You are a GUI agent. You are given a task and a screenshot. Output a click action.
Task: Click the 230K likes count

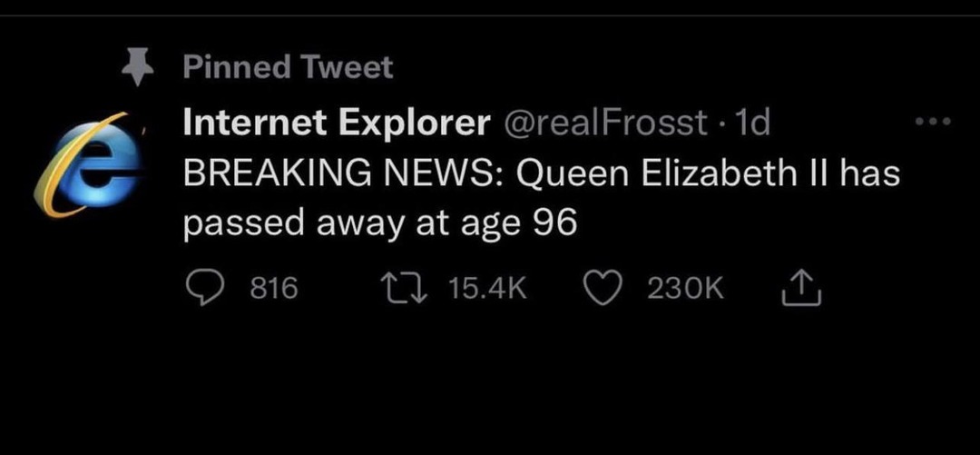coord(684,289)
